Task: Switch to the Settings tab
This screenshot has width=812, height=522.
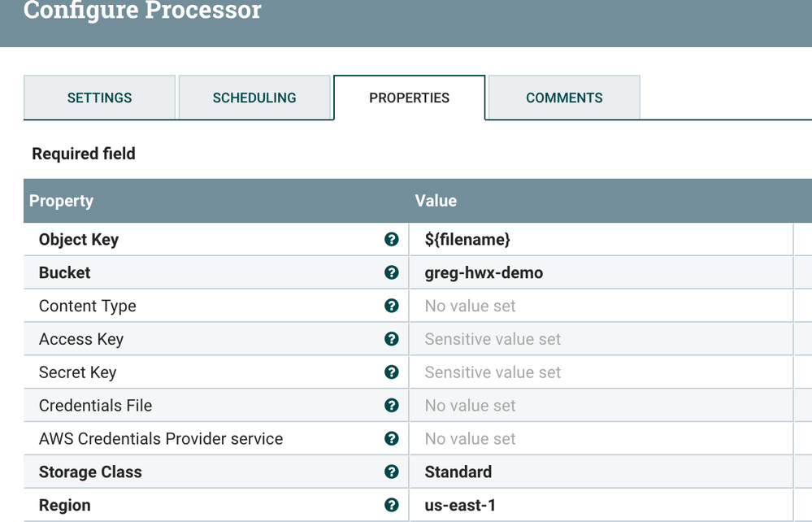Action: (x=99, y=98)
